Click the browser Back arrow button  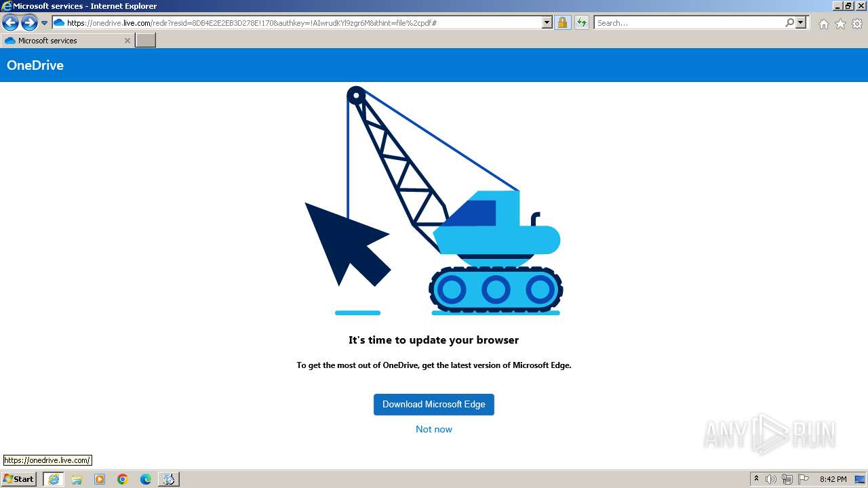(10, 23)
